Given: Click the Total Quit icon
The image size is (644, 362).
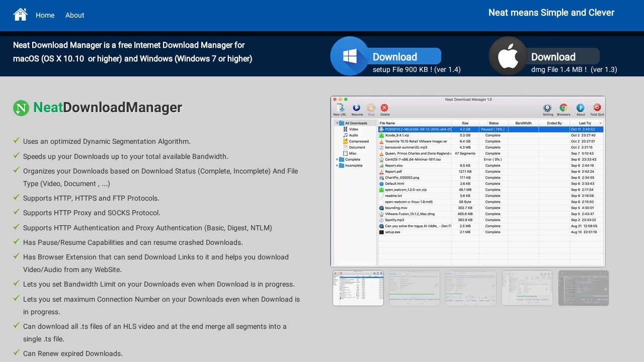Looking at the screenshot, I should (597, 108).
